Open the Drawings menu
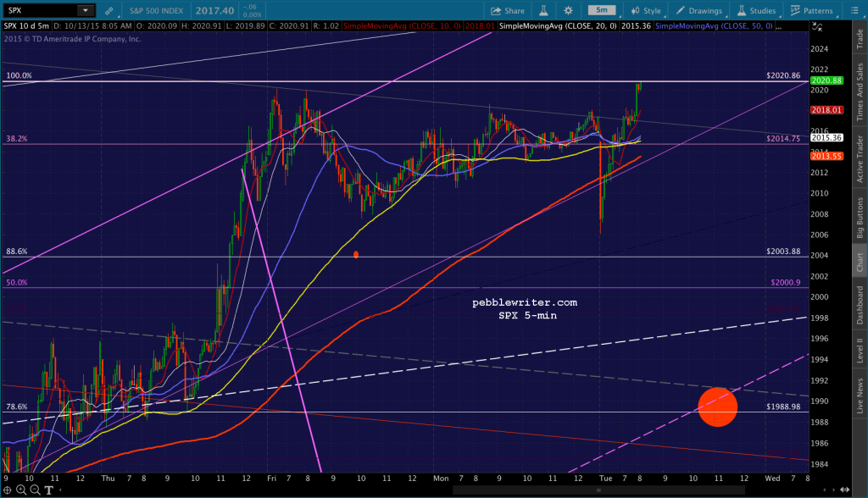Screen dimensions: 868x498 click(698, 10)
